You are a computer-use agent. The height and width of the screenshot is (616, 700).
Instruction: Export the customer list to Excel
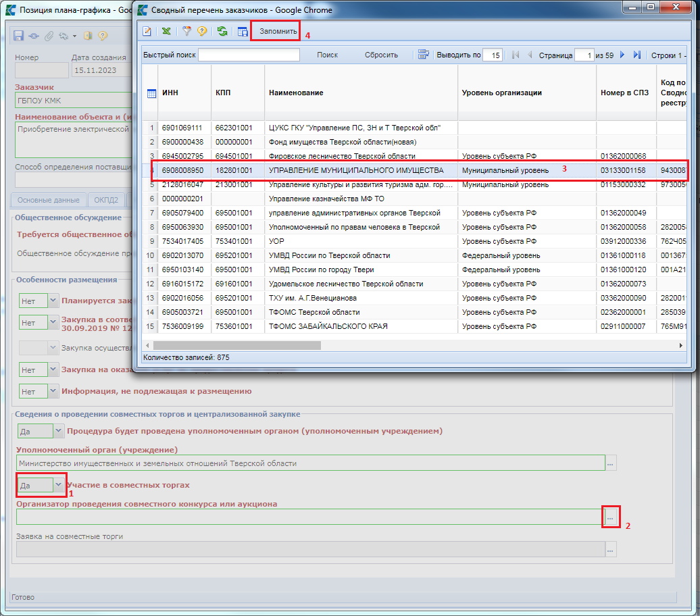166,32
